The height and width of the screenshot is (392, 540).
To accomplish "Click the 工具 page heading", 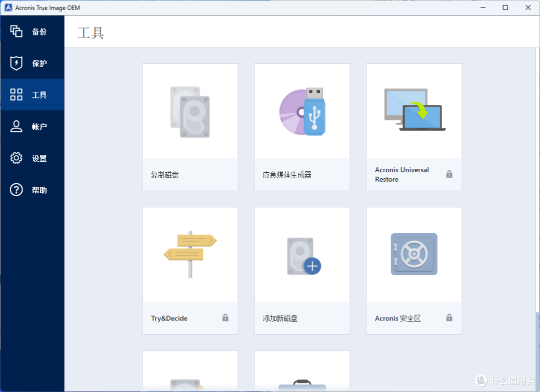I will pos(90,32).
